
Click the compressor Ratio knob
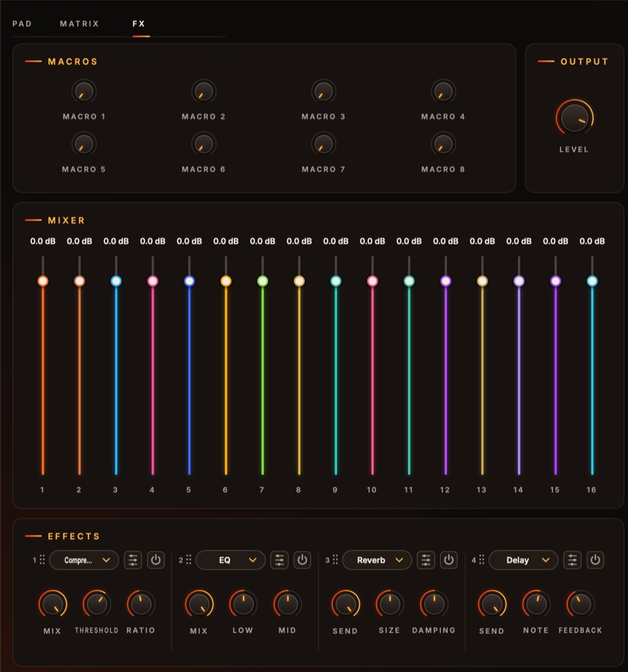click(141, 604)
